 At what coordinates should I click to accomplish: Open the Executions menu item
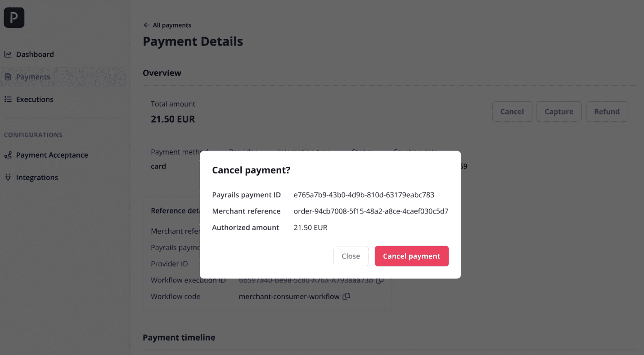click(x=35, y=100)
